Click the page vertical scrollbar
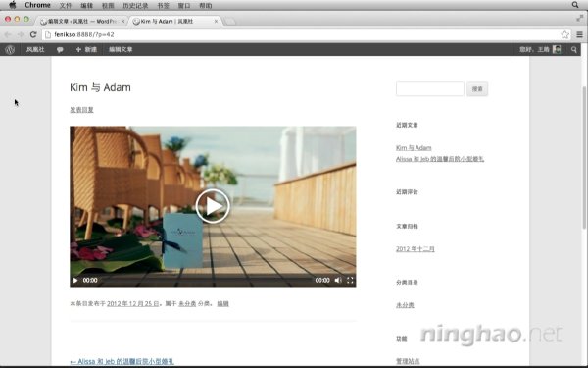 (584, 158)
